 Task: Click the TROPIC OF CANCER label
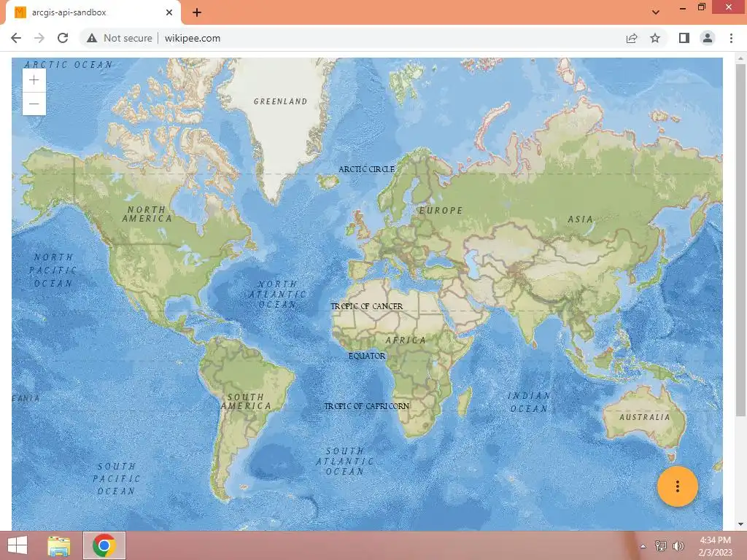(x=366, y=306)
